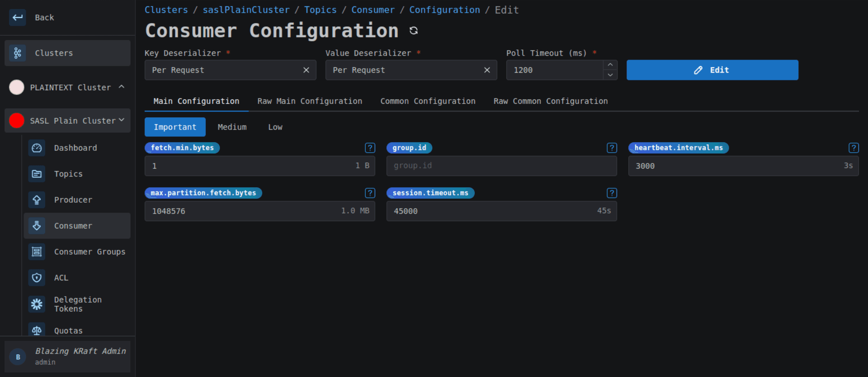The image size is (868, 377).
Task: Click the session.timeout.ms label badge
Action: coord(430,193)
